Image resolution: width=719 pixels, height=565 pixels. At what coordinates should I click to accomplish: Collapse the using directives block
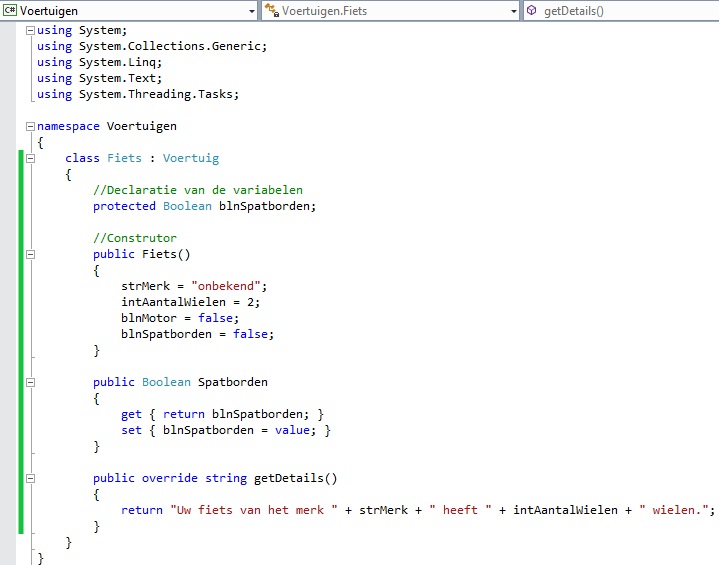click(30, 30)
